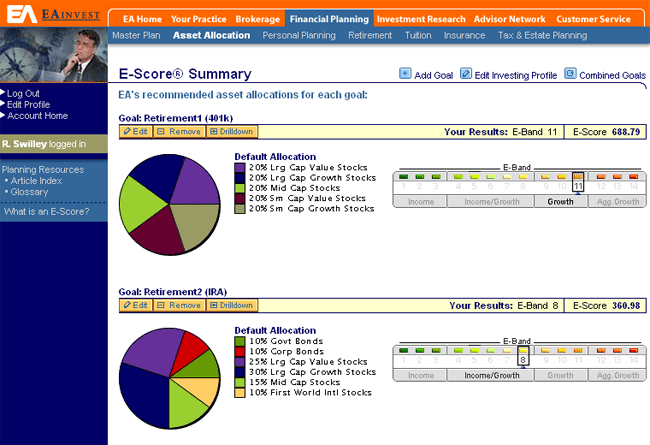Open Tax & Estate Planning

pos(542,35)
